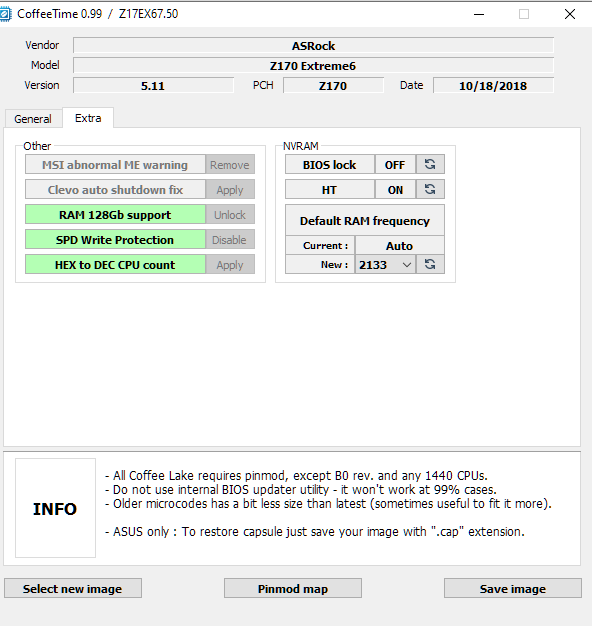Click the reset icon next to BIOS lock
592x626 pixels.
pos(430,164)
